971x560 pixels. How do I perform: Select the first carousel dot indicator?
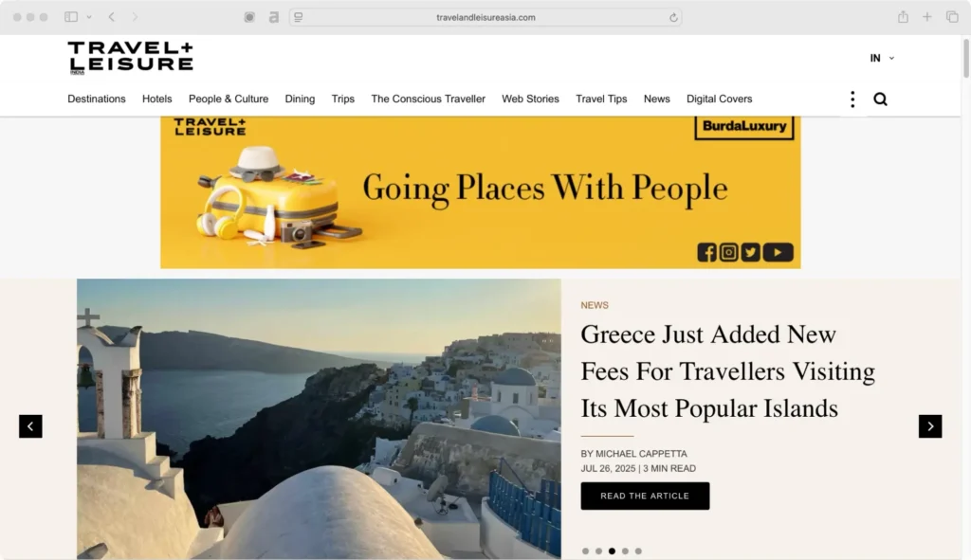pos(585,551)
